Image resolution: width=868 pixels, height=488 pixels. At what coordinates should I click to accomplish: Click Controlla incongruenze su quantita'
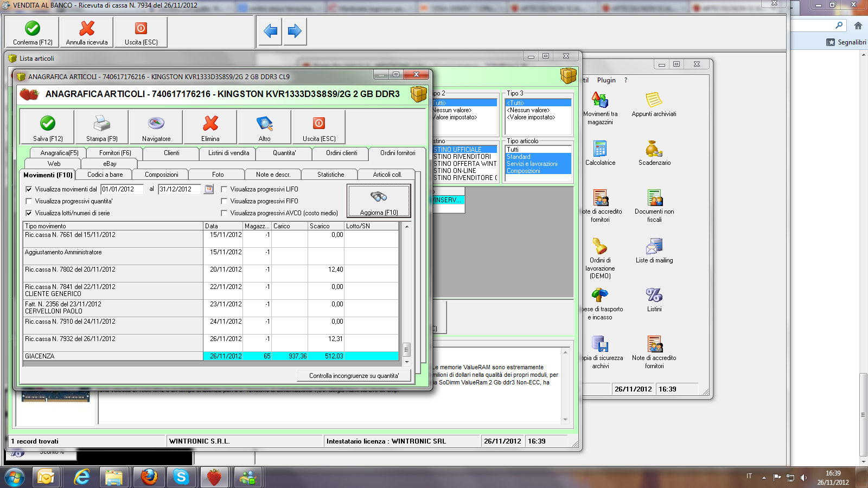point(354,376)
